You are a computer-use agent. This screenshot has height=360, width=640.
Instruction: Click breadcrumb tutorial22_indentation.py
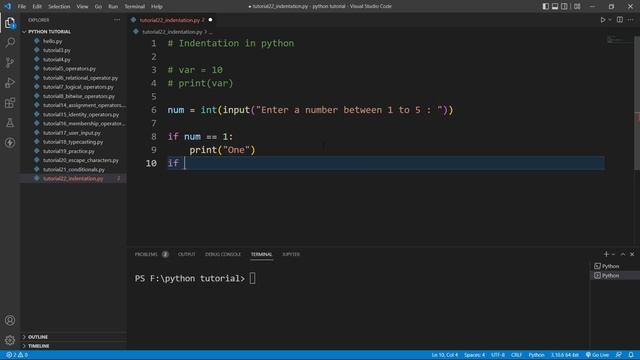[x=172, y=32]
